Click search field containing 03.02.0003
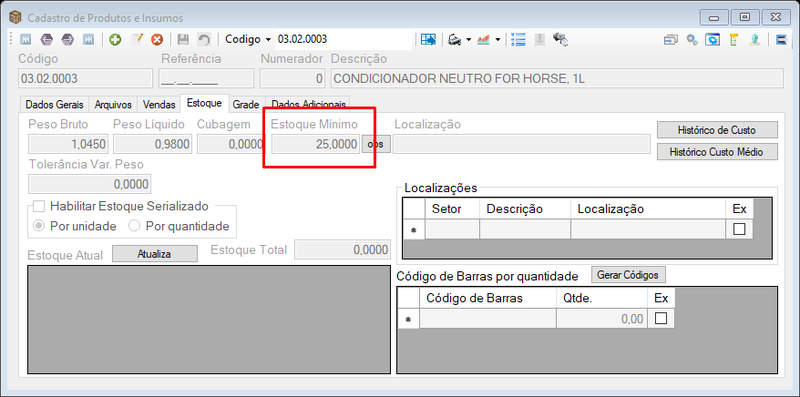This screenshot has width=800, height=397. click(343, 39)
